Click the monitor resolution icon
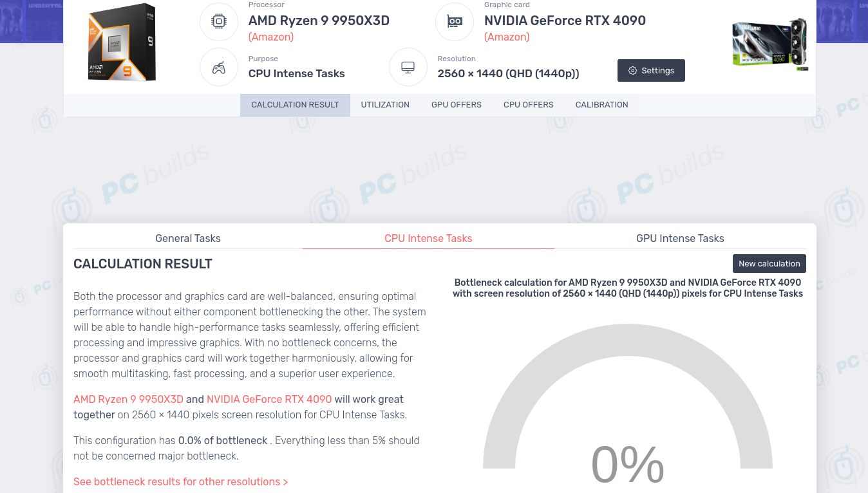 [x=408, y=67]
